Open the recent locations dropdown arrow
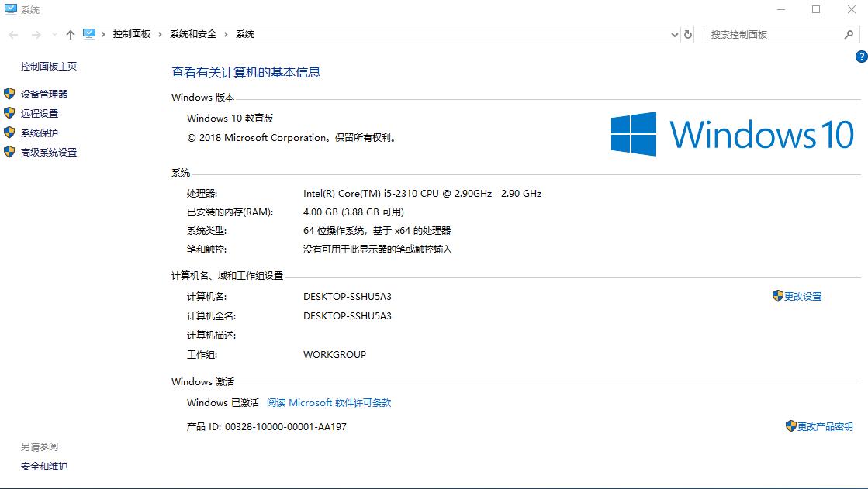This screenshot has height=489, width=868. 54,34
